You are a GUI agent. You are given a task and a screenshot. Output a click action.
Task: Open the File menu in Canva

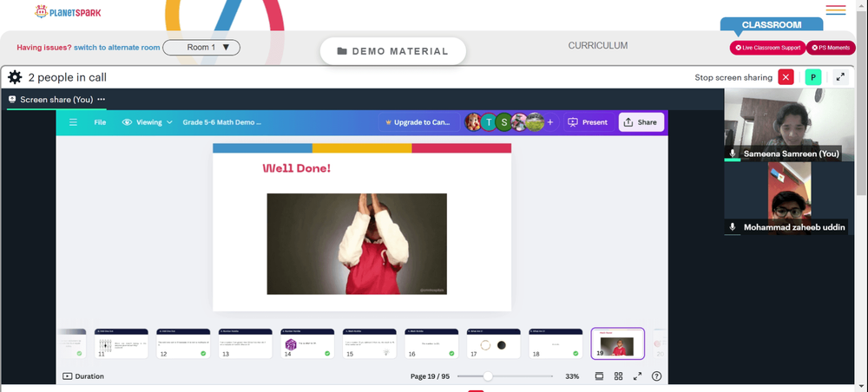100,122
